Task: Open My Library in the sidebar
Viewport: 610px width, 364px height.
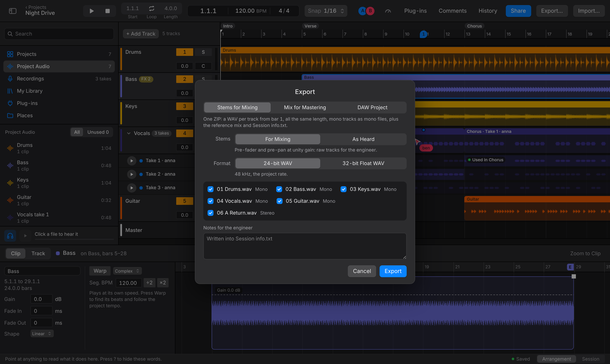Action: coord(59,91)
